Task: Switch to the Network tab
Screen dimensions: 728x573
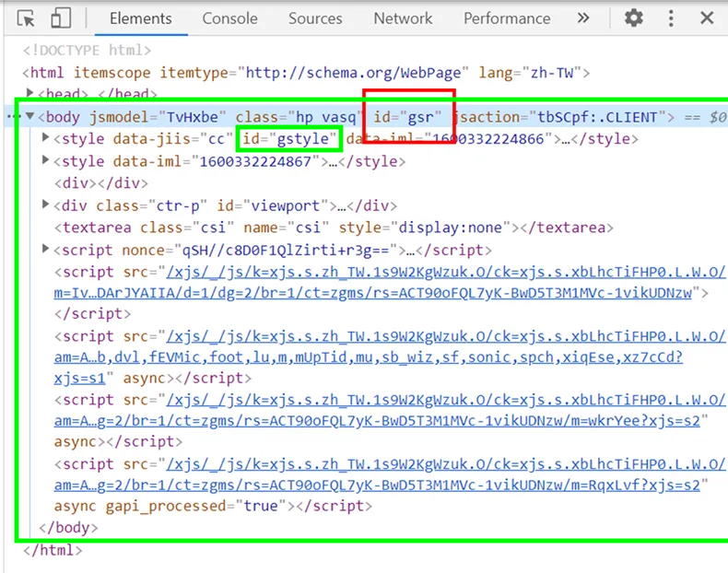Action: coord(403,18)
